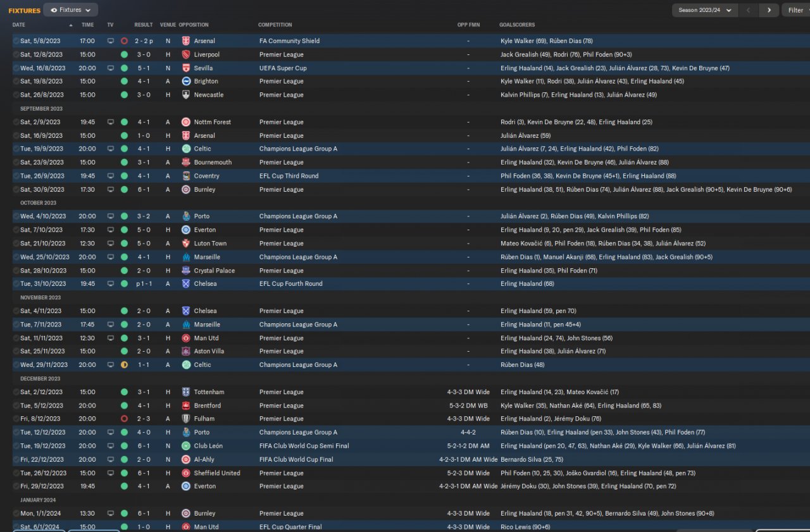The image size is (810, 532).
Task: Click the Arsenal badge in the FA Community Shield row
Action: (186, 41)
